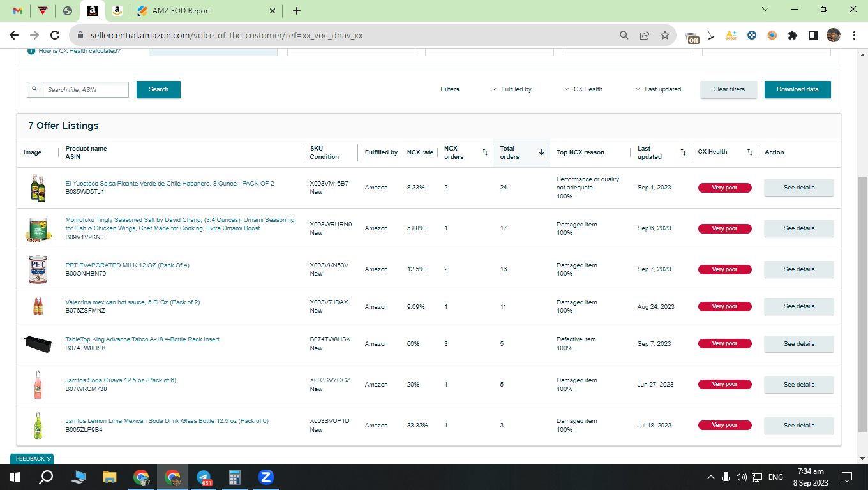Open the extension showing the Off badge
868x490 pixels.
(692, 36)
